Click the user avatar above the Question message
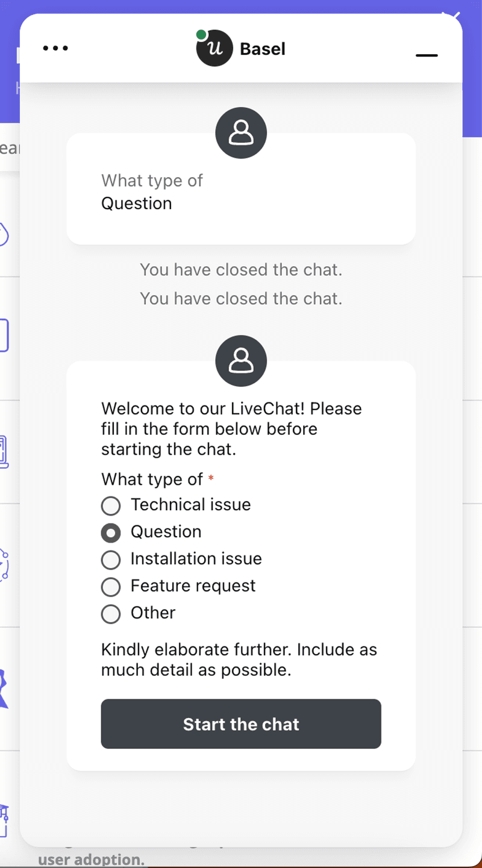Image resolution: width=482 pixels, height=868 pixels. (241, 133)
